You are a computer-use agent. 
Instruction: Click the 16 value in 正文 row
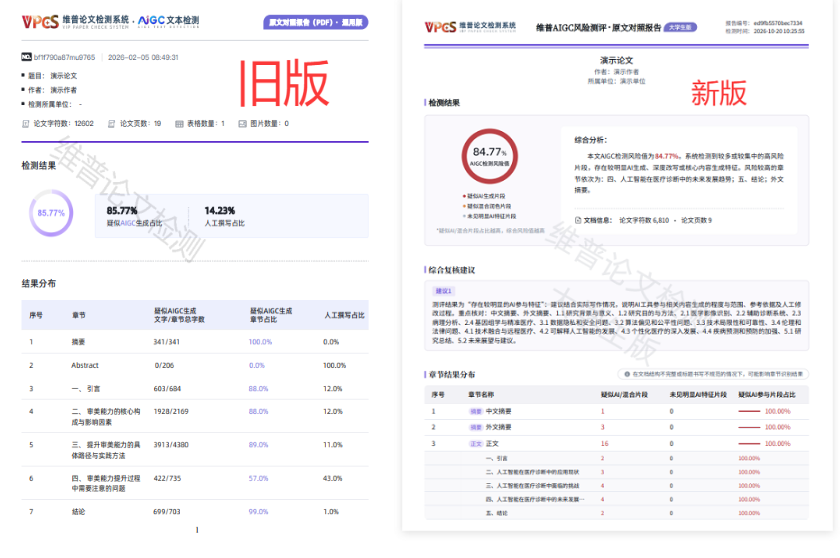[604, 444]
